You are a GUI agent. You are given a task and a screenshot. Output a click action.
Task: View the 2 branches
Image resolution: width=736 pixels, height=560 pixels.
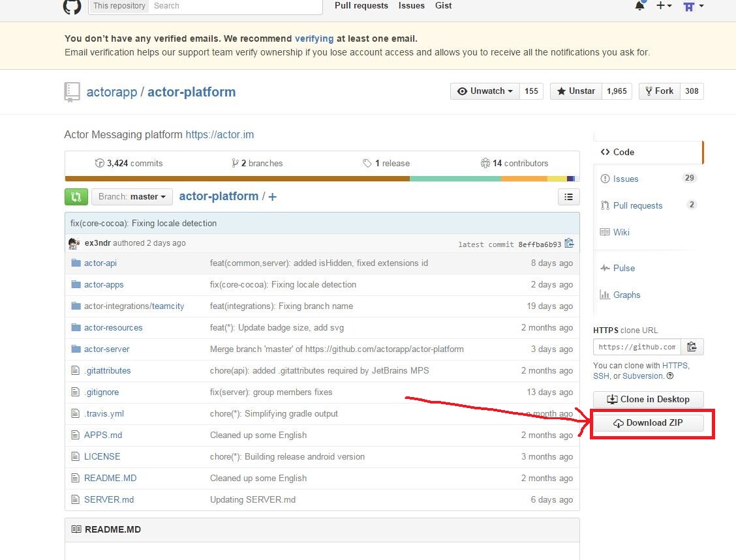pos(257,163)
